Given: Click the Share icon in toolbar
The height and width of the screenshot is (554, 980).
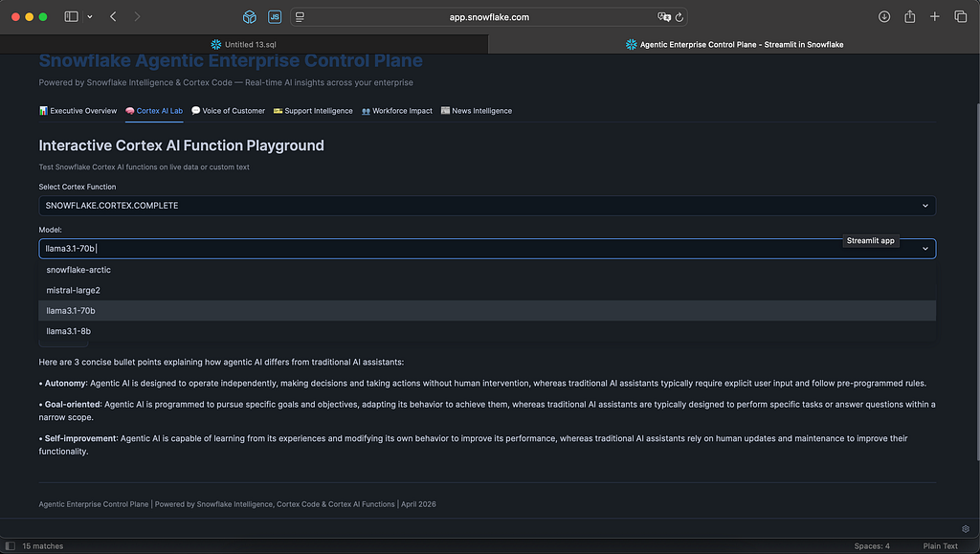Looking at the screenshot, I should coord(909,17).
